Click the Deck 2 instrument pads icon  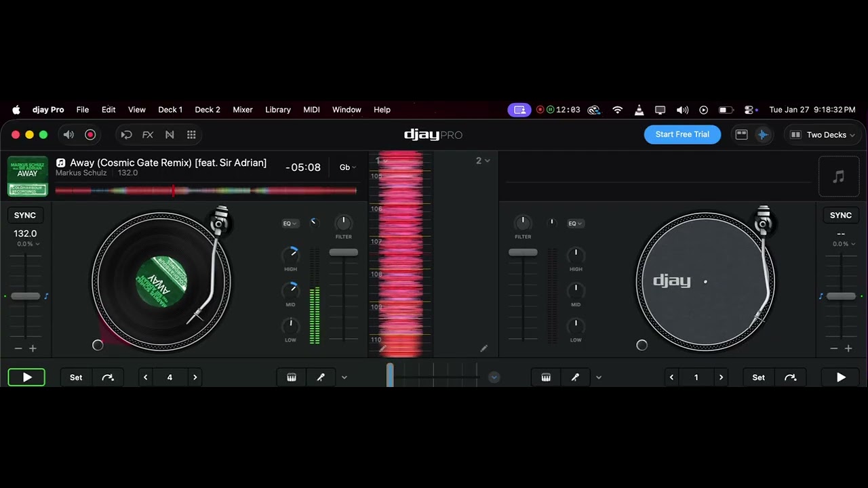click(x=546, y=378)
